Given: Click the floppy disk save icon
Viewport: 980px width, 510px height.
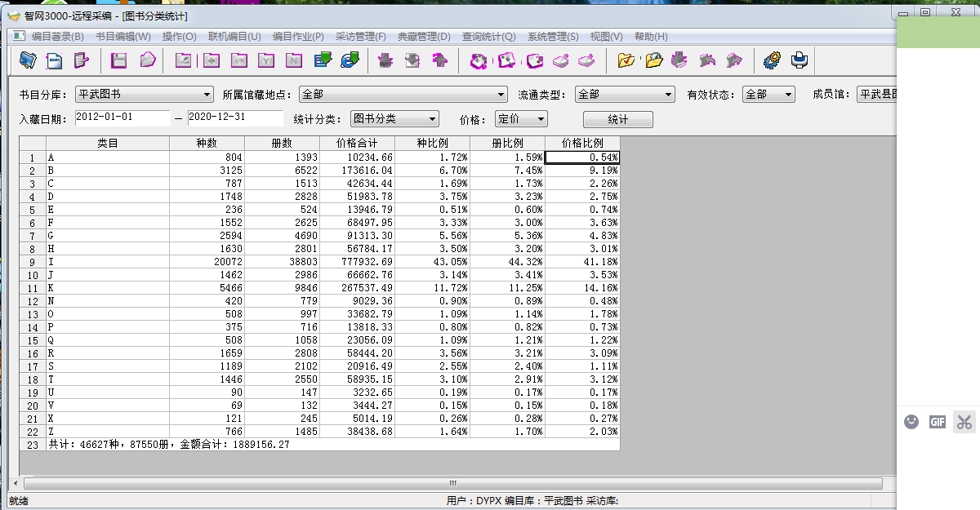Looking at the screenshot, I should [119, 60].
